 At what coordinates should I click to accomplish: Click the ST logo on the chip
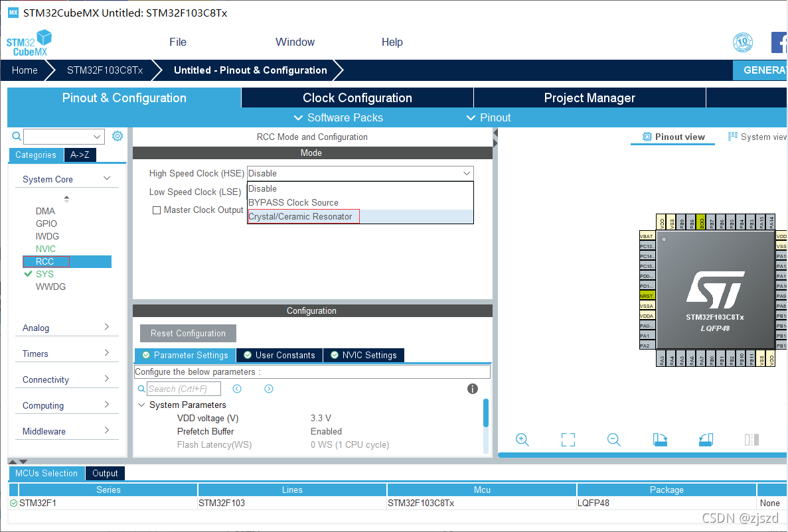[x=715, y=289]
